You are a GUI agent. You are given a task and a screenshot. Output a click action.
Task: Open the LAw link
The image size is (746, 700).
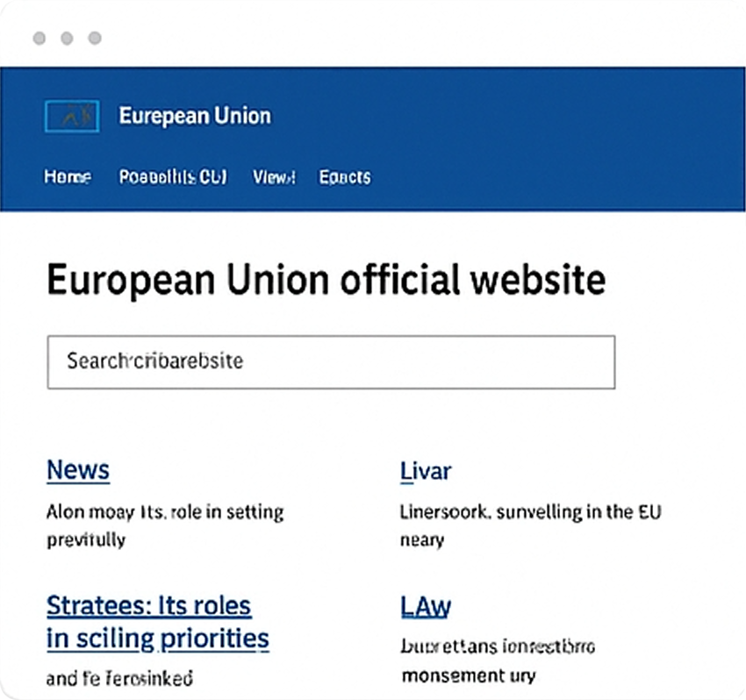(427, 606)
